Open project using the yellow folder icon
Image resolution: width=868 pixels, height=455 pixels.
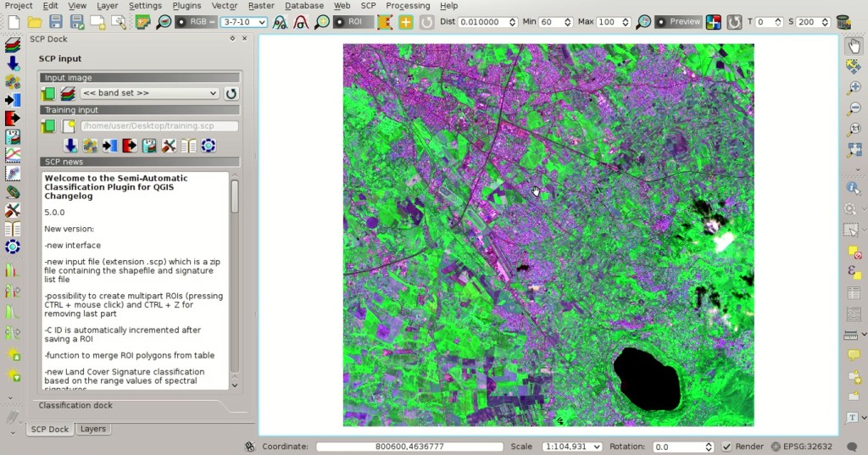(34, 22)
